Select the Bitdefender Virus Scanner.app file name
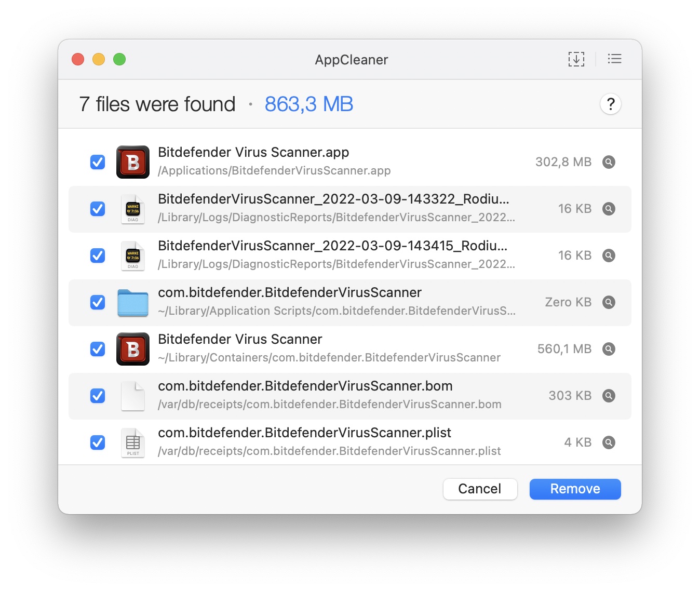This screenshot has width=700, height=591. pos(253,152)
